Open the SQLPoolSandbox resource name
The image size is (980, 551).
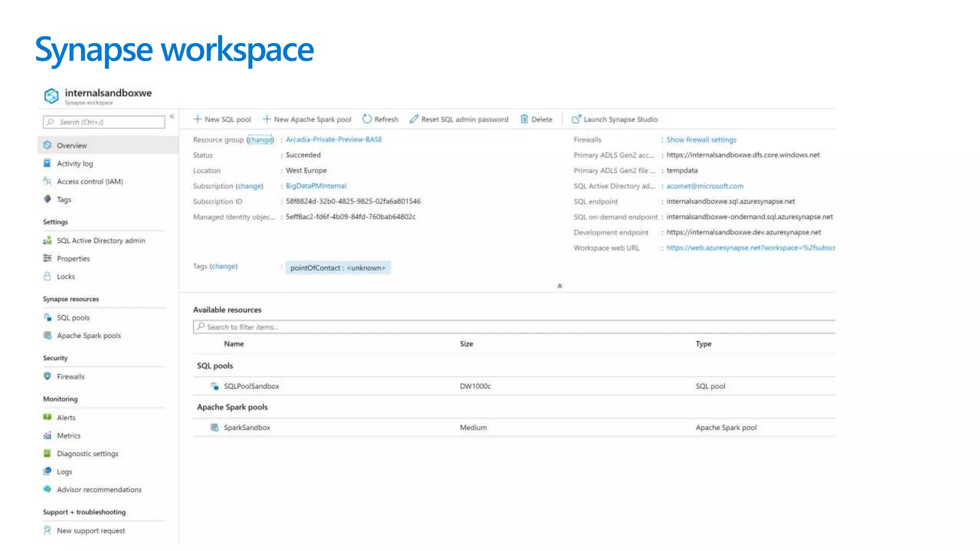251,386
